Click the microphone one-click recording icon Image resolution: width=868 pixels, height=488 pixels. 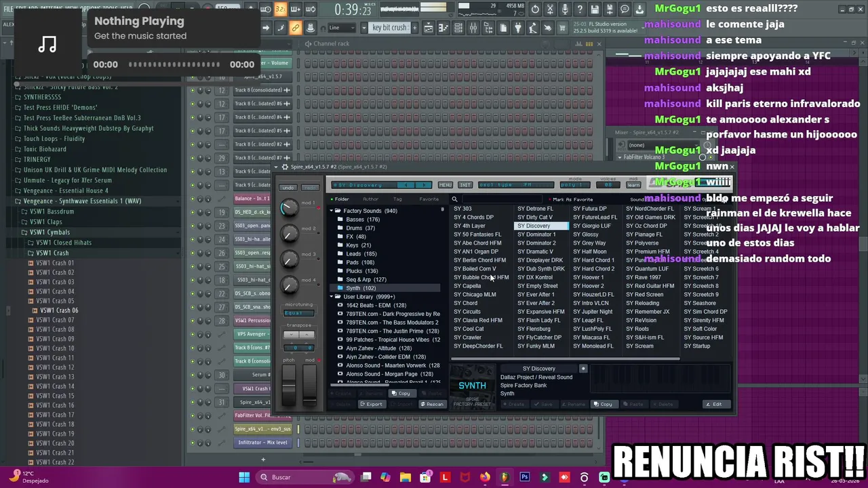565,9
